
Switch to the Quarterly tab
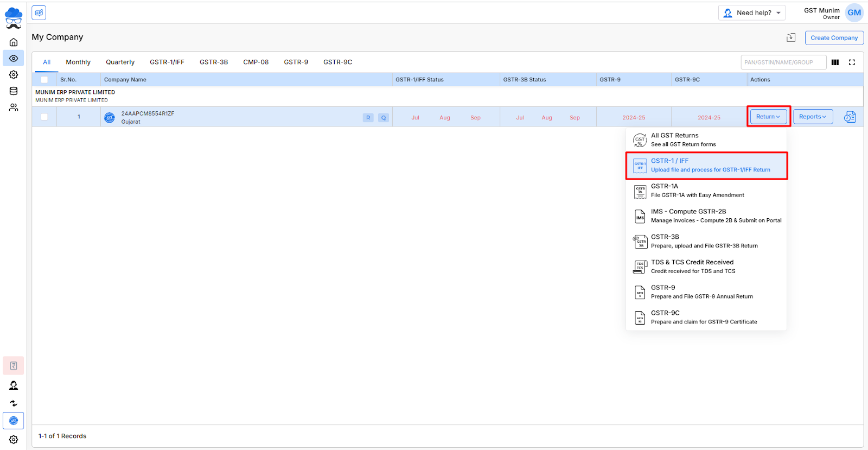coord(120,62)
